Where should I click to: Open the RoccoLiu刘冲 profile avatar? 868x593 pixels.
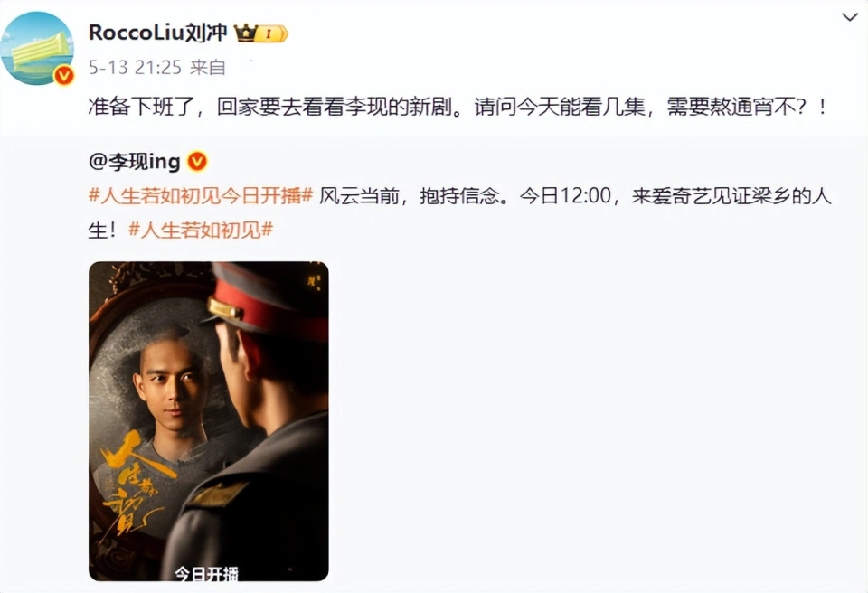[x=37, y=49]
